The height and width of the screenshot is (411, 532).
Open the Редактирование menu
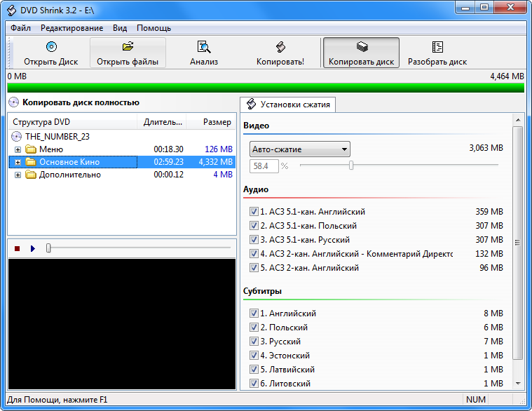(x=72, y=28)
